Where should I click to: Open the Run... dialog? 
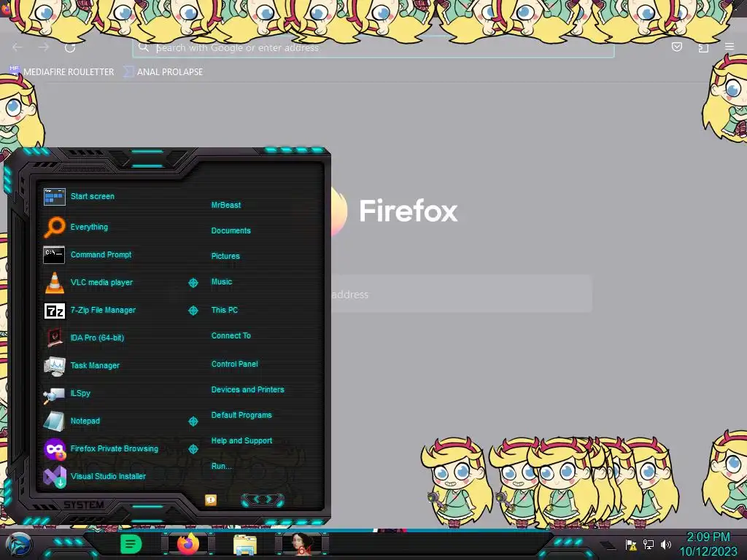(221, 466)
